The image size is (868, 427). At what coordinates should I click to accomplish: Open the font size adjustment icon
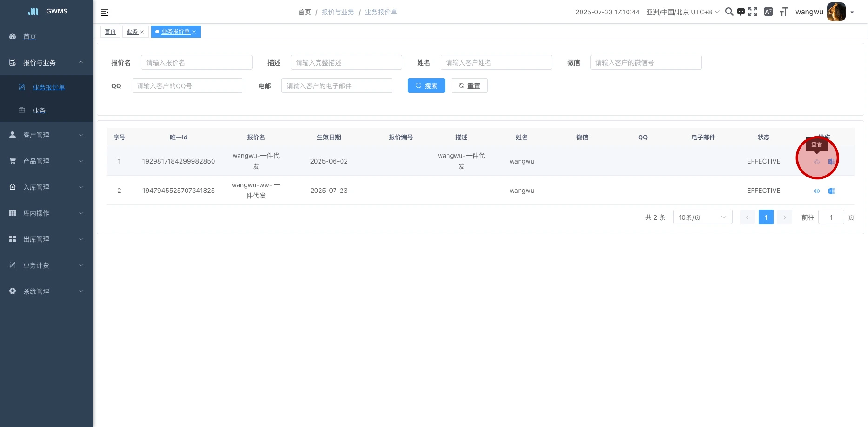pyautogui.click(x=784, y=12)
